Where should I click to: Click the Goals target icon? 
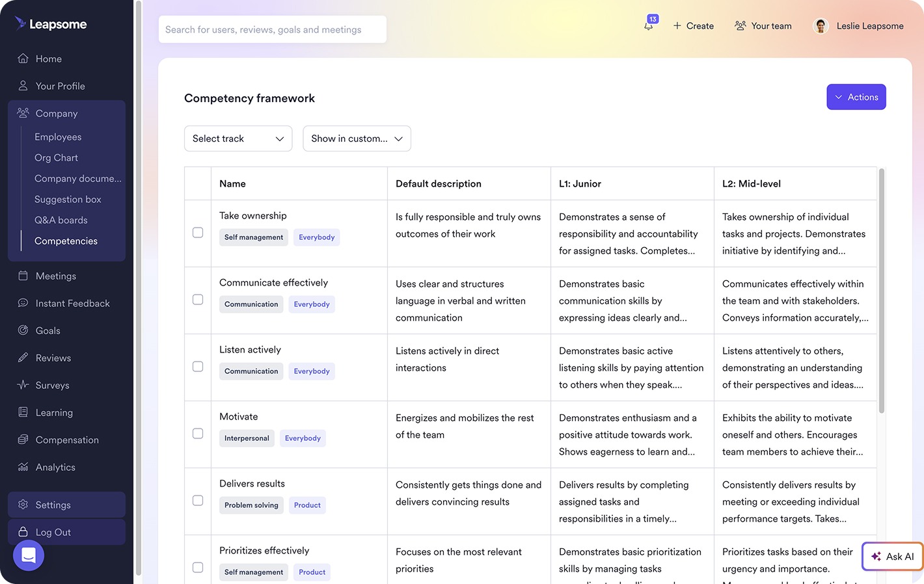coord(23,330)
